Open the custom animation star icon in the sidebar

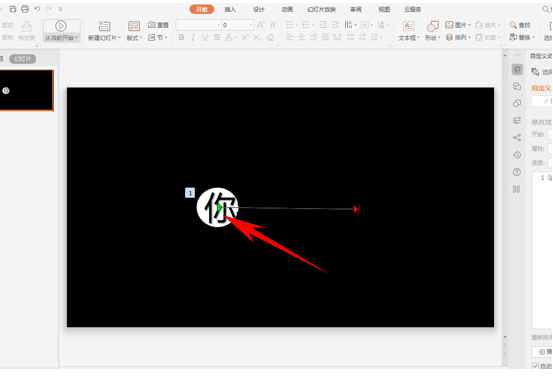click(x=517, y=69)
